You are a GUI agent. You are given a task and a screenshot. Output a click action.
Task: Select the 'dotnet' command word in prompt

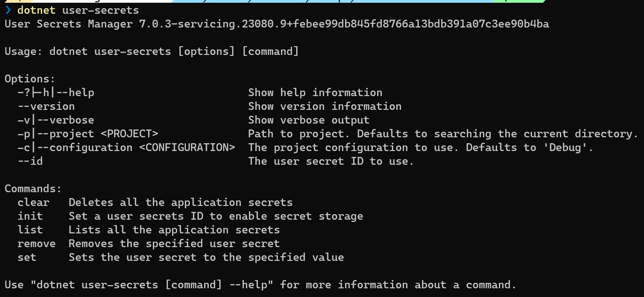(36, 10)
